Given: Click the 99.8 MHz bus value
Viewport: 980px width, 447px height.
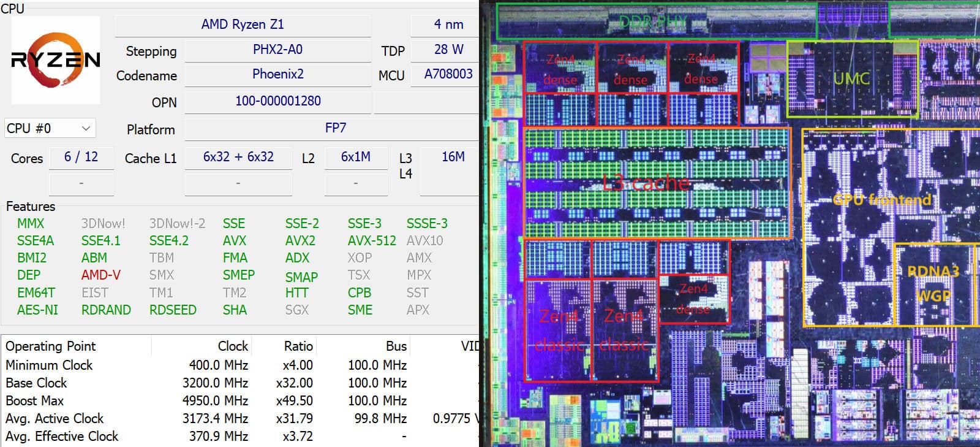Looking at the screenshot, I should tap(380, 419).
